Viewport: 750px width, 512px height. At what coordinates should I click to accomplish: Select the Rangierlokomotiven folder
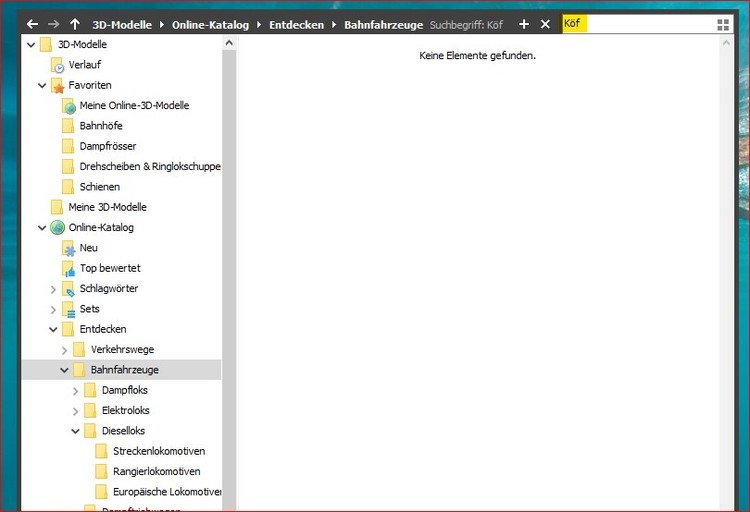(156, 471)
